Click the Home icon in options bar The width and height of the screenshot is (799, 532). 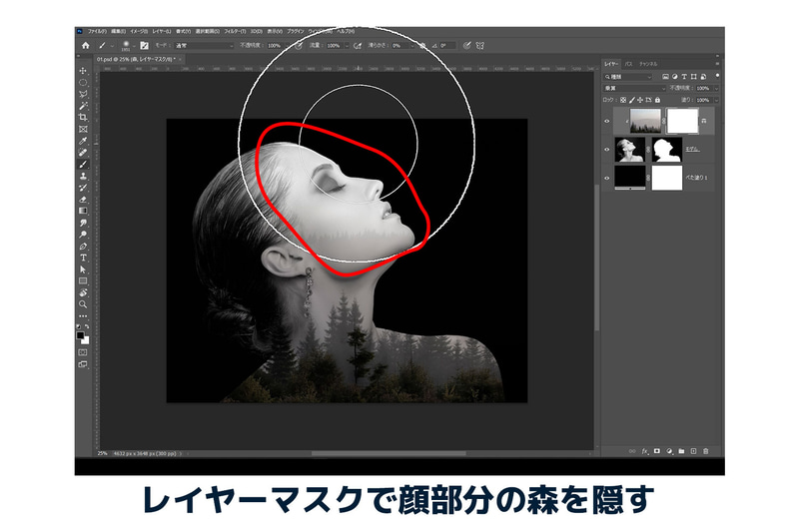(86, 45)
